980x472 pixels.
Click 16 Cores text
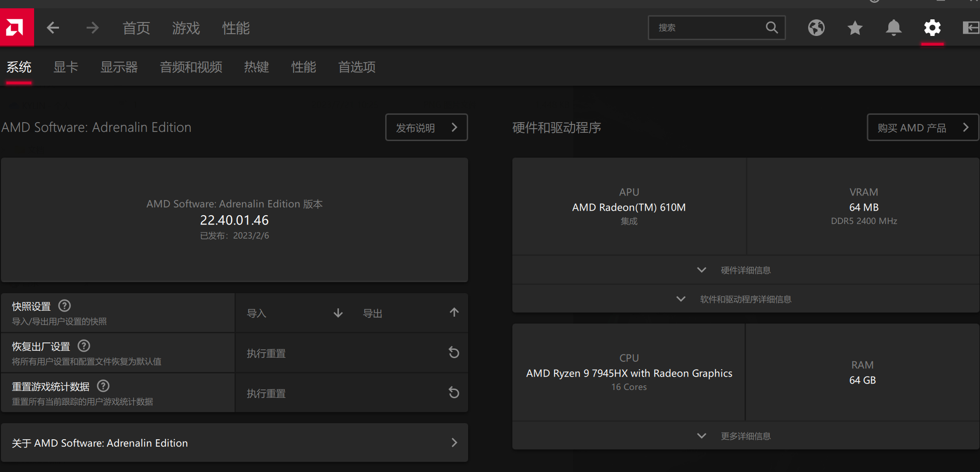[x=629, y=387]
